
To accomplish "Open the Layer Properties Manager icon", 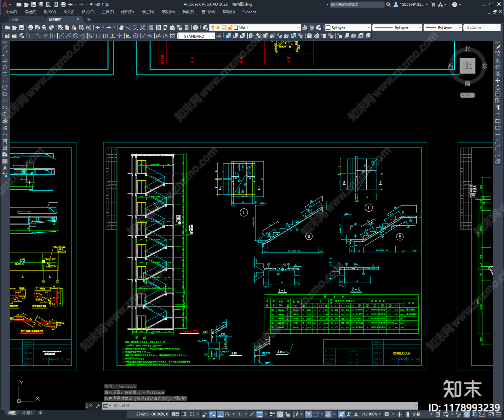I will pyautogui.click(x=206, y=28).
